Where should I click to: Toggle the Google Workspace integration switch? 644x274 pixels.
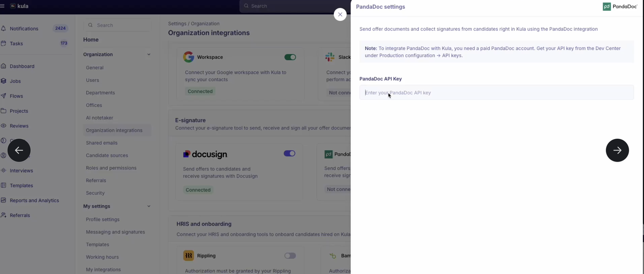[290, 57]
